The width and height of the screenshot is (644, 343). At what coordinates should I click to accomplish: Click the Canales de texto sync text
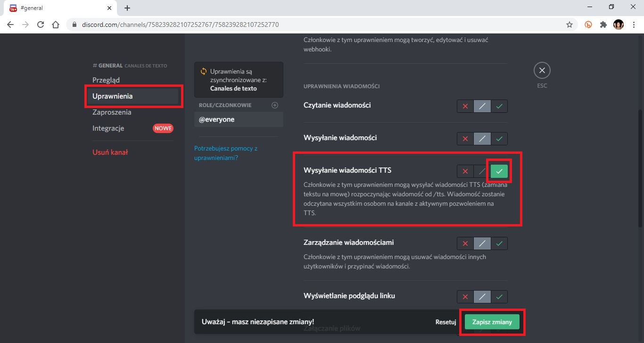233,89
